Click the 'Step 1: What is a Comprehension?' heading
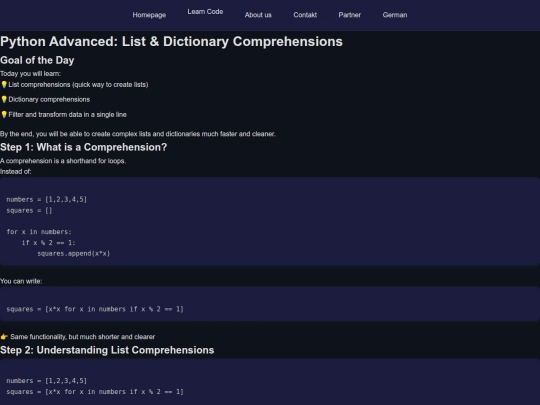Viewport: 540px width, 405px height. (83, 147)
